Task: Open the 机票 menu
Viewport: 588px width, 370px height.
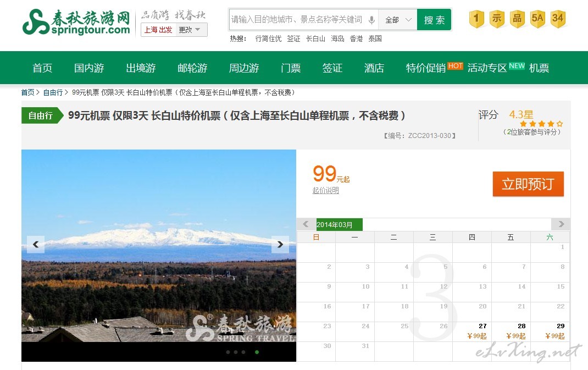Action: (x=539, y=68)
